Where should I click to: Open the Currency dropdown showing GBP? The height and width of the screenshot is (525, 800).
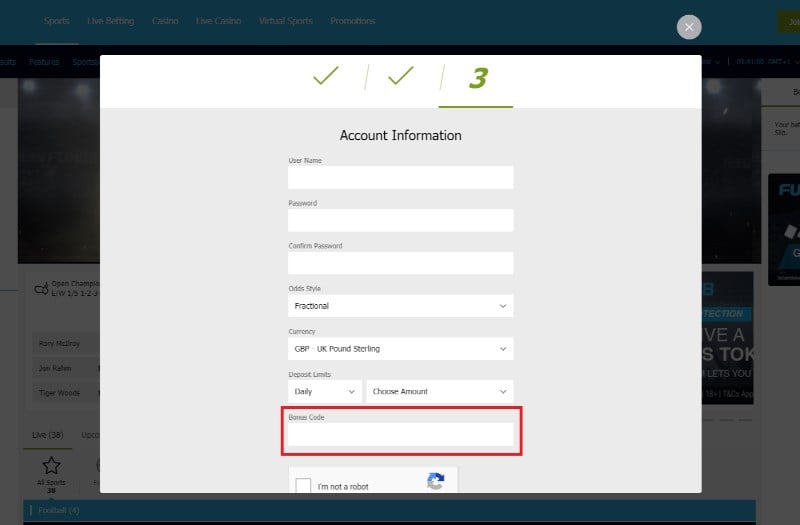(401, 348)
